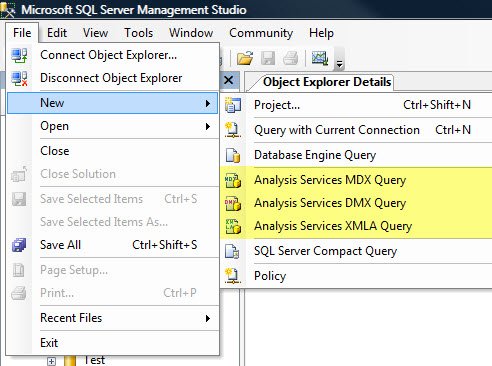Choose Policy from the New submenu
Screen dimensions: 492x366
point(356,276)
